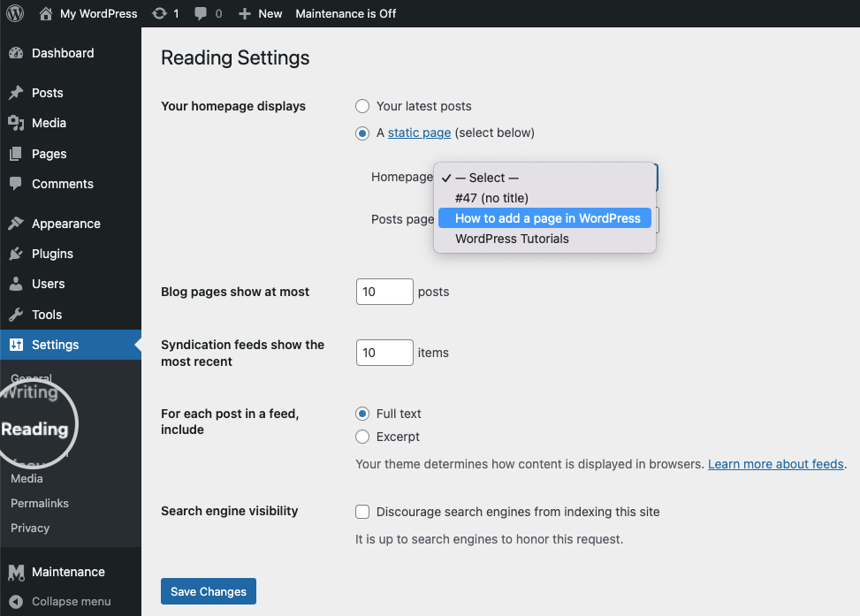The width and height of the screenshot is (860, 616).
Task: Go to Media settings submenu
Action: coord(27,478)
